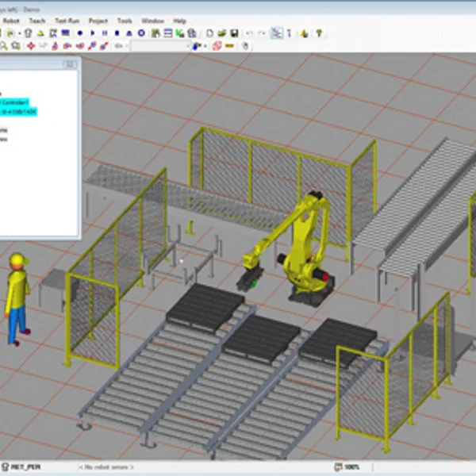Center view with the red crosshair icon

coord(31,46)
